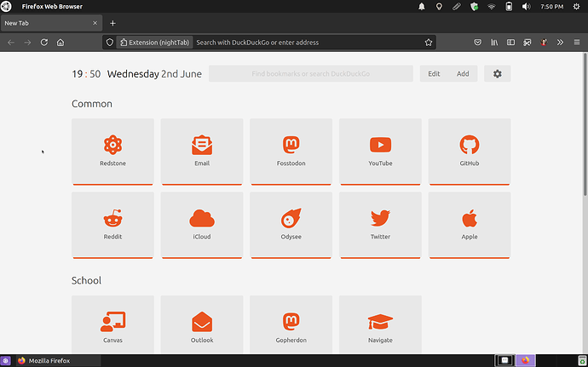Click the School group heading
The width and height of the screenshot is (588, 367).
(x=87, y=281)
